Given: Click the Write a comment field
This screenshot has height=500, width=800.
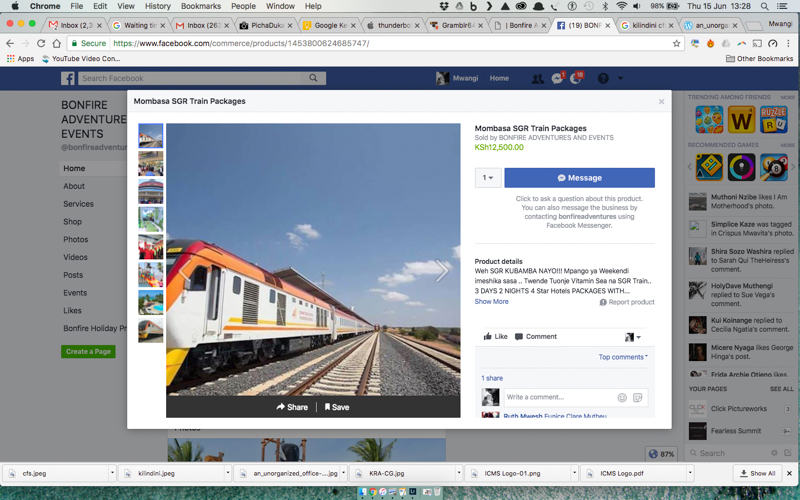Looking at the screenshot, I should 558,397.
